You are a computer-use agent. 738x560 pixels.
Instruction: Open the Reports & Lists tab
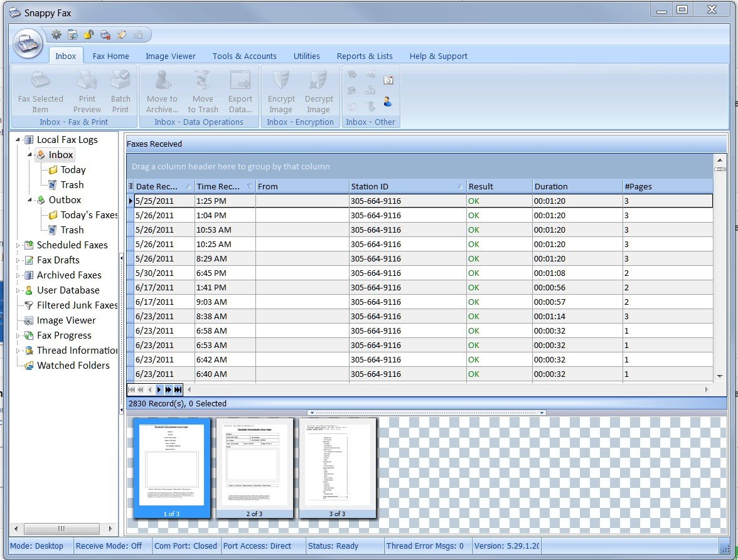364,56
